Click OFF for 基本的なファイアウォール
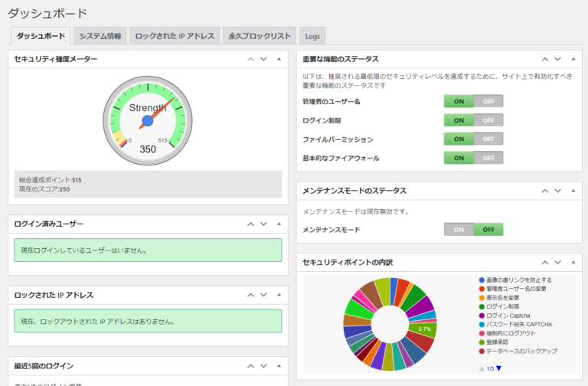The image size is (588, 386). click(x=488, y=158)
